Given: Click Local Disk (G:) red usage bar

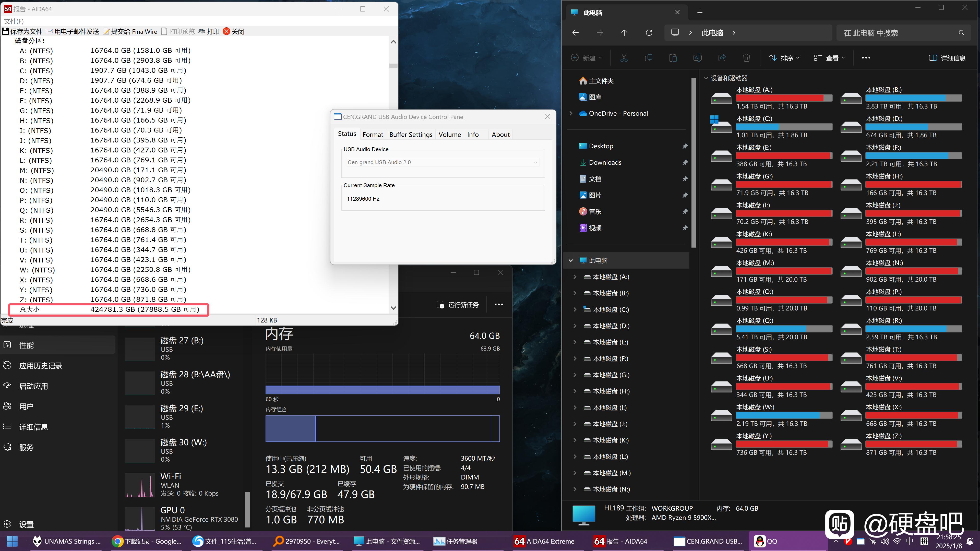Looking at the screenshot, I should tap(784, 185).
